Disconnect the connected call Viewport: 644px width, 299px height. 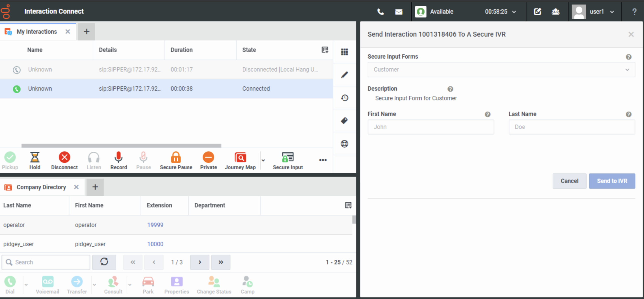pos(64,160)
